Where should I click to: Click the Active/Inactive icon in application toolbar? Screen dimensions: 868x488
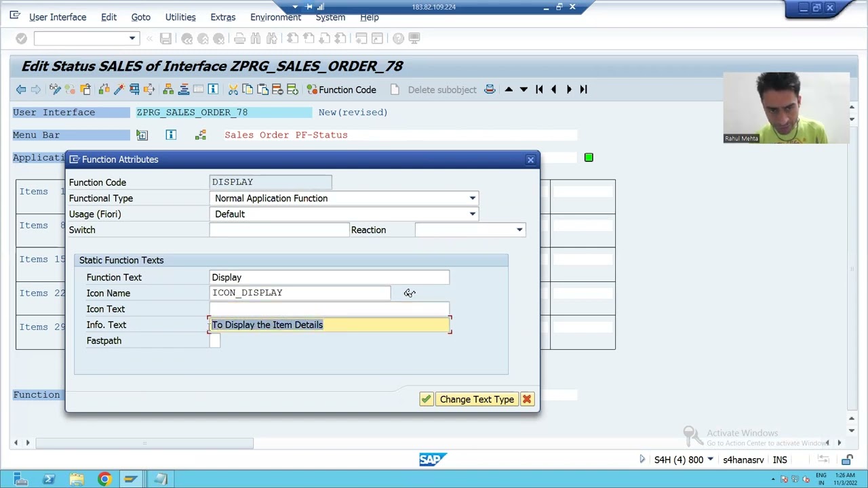coord(70,89)
